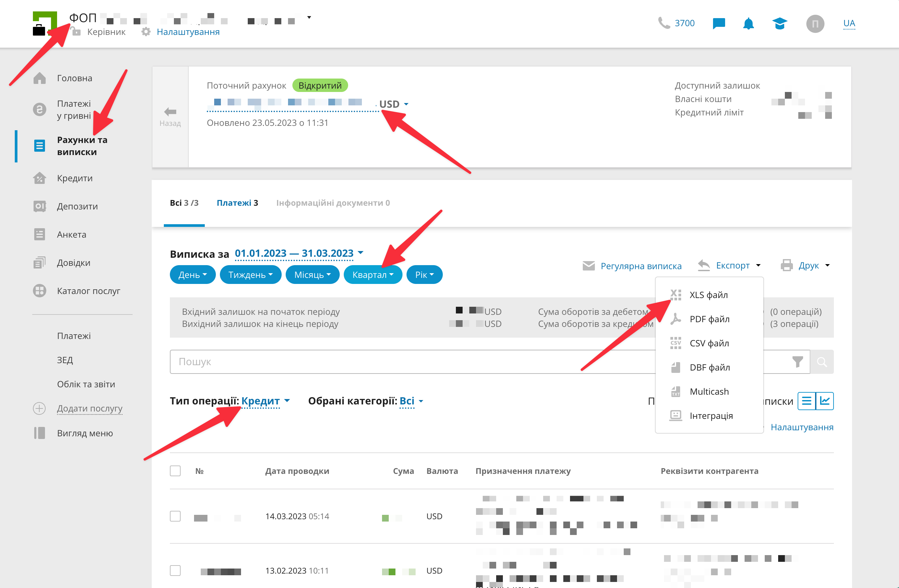Switch statement to list view icon
The height and width of the screenshot is (588, 899).
[806, 401]
